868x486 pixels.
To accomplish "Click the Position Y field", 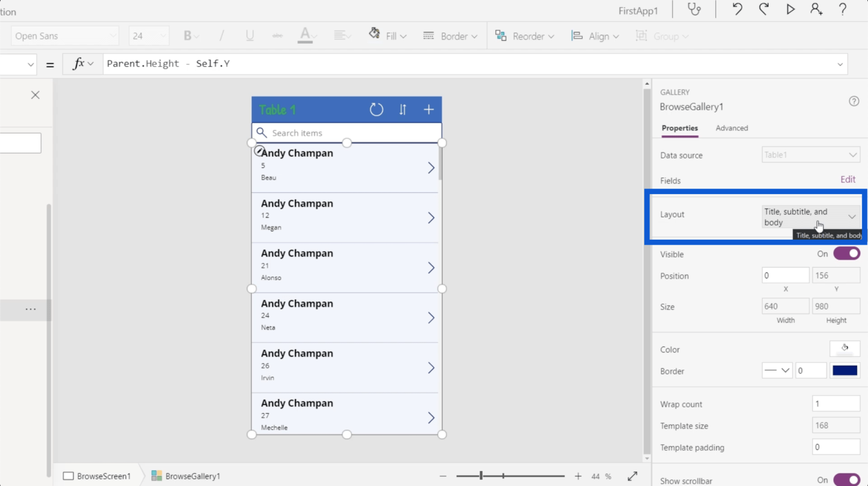I will (x=836, y=275).
